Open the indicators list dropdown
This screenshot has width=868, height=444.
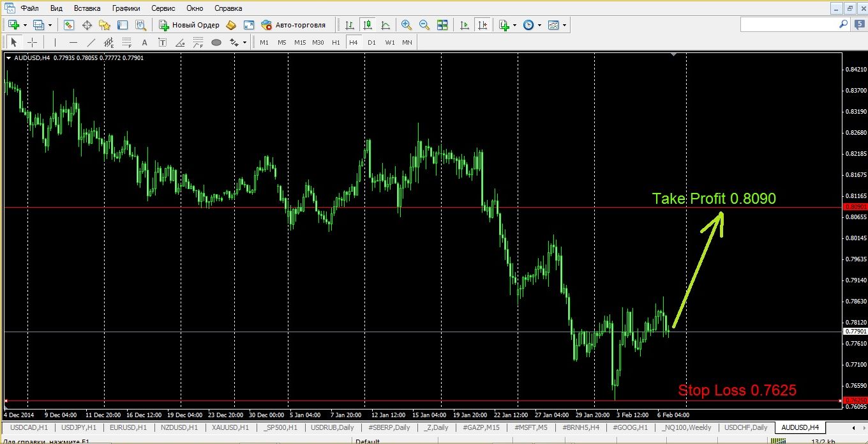click(514, 25)
